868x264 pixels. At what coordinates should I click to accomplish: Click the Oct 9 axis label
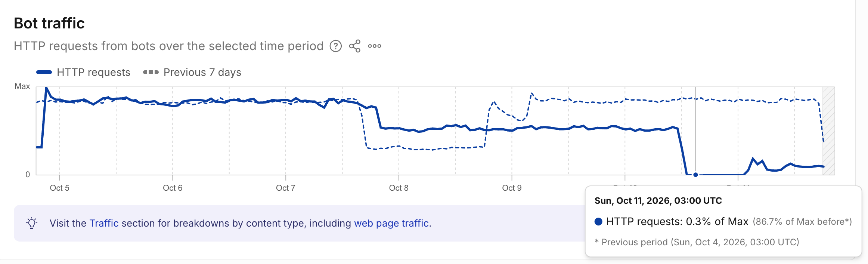[x=512, y=188]
